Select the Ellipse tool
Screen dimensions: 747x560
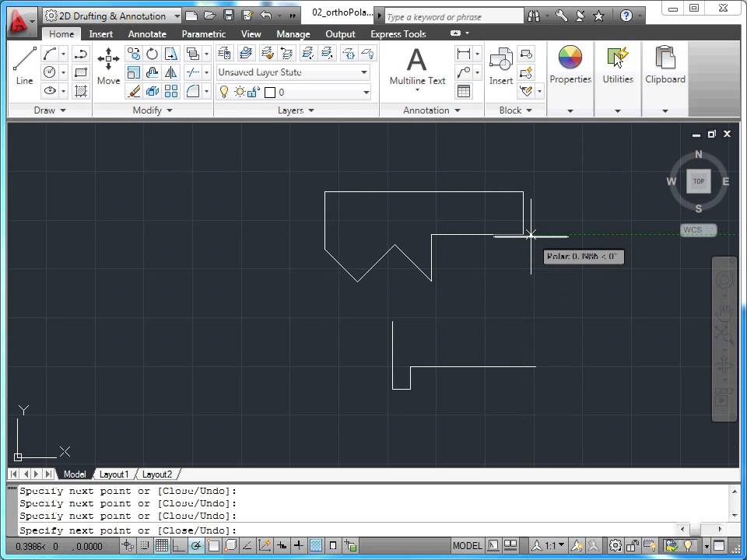pyautogui.click(x=50, y=90)
